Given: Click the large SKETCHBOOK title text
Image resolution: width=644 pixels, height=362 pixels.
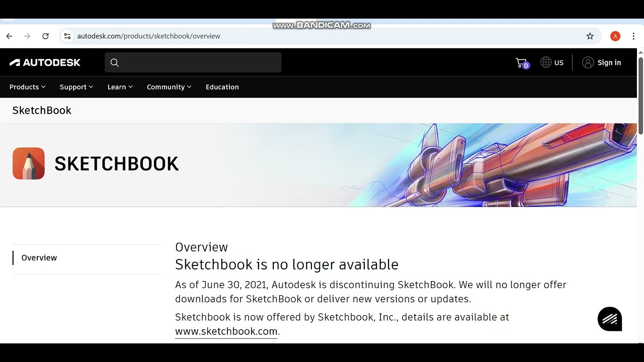Looking at the screenshot, I should click(x=117, y=164).
